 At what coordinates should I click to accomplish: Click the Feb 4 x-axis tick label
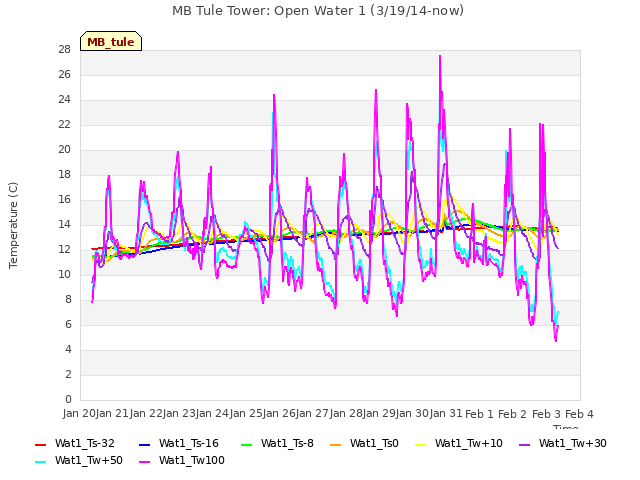coord(579,414)
